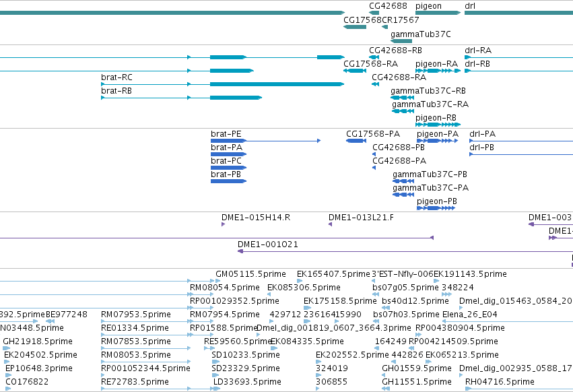Select EST RH04716.5prime

tap(500, 383)
